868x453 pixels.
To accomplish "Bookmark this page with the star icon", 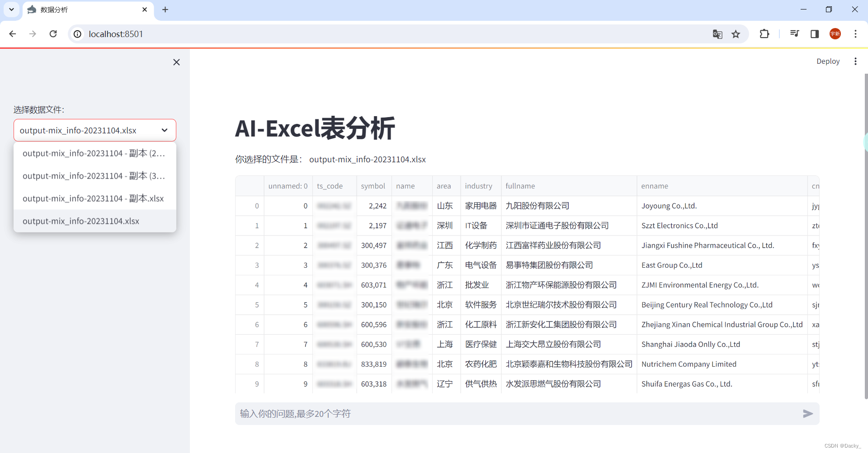I will pyautogui.click(x=736, y=34).
